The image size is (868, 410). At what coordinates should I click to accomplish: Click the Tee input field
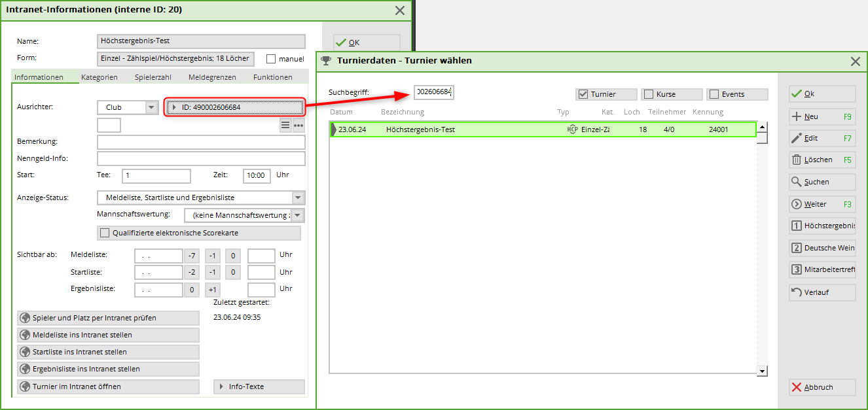pyautogui.click(x=156, y=176)
